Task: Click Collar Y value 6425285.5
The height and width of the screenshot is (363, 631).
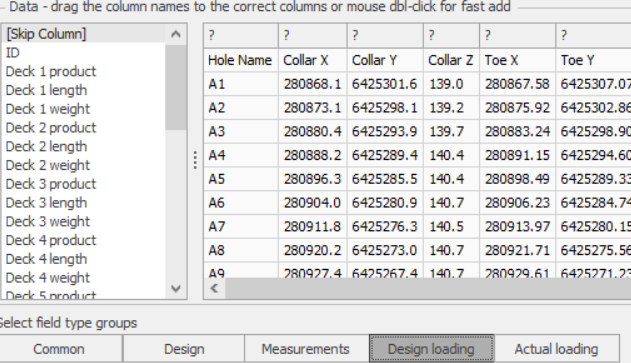Action: (385, 179)
